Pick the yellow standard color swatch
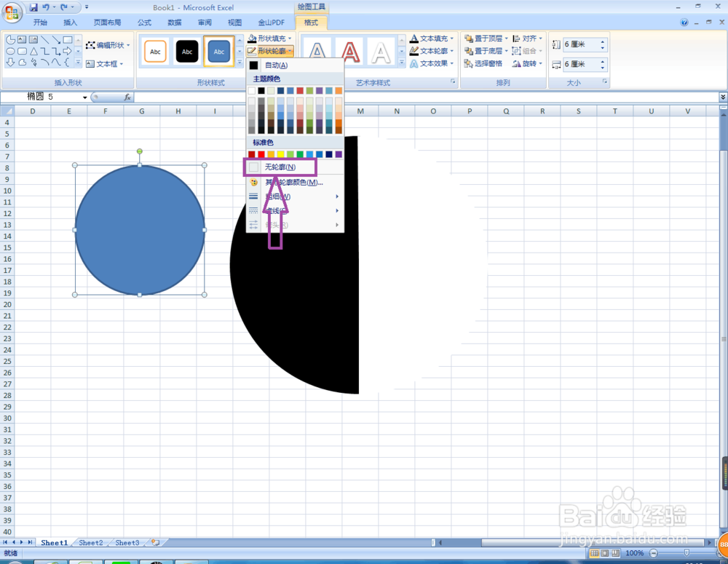The image size is (728, 564). click(x=280, y=154)
